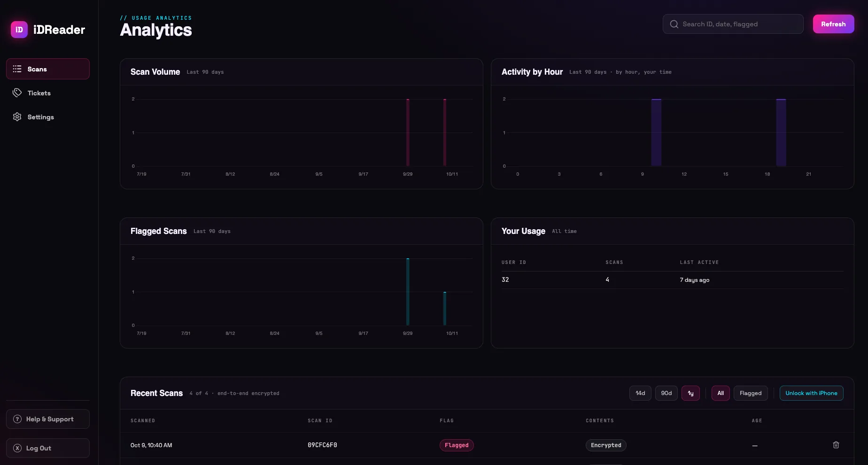Select the 14d time range filter
Screen dimensions: 868x465
[x=640, y=393]
